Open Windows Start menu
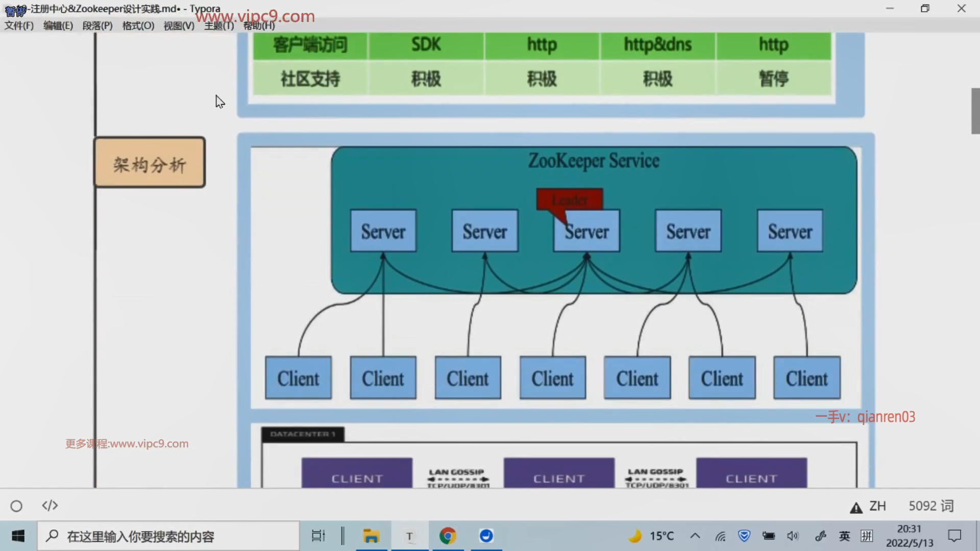The height and width of the screenshot is (551, 980). (18, 536)
